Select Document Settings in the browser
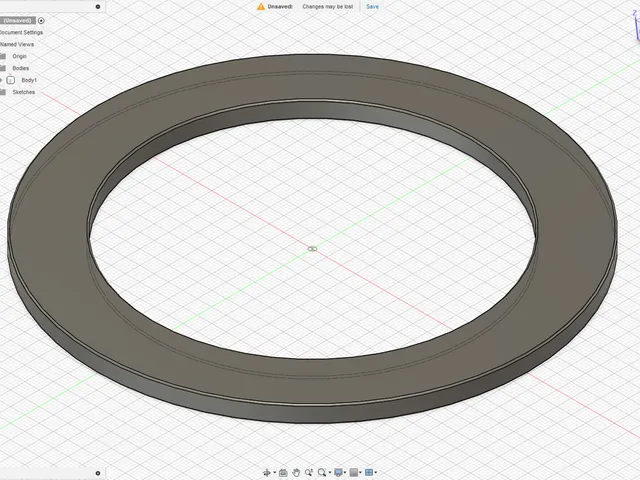This screenshot has width=640, height=480. [x=21, y=32]
